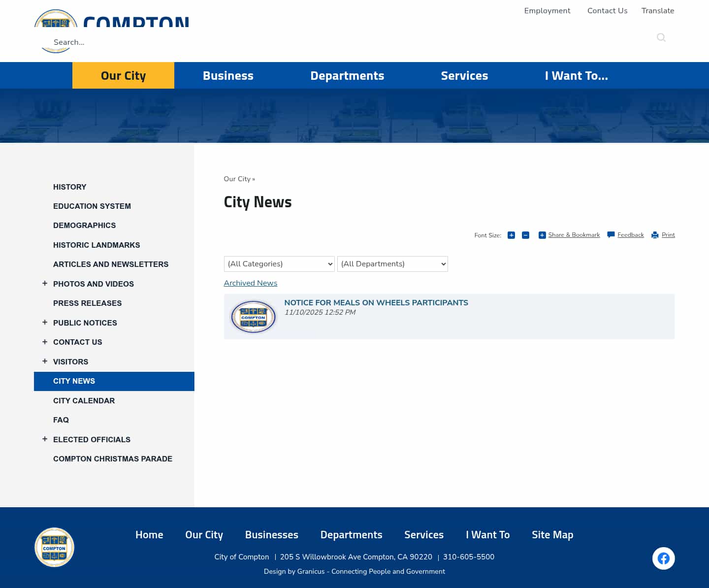This screenshot has width=709, height=588.
Task: Expand the VISITORS sidebar section
Action: [x=45, y=361]
